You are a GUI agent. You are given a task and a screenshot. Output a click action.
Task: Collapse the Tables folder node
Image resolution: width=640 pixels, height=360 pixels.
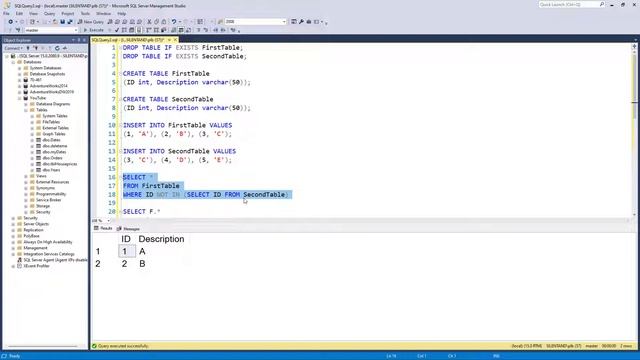point(26,110)
